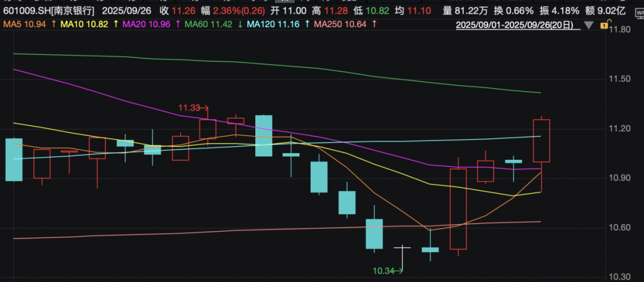Click the yellow unlock padlock icon

[603, 26]
